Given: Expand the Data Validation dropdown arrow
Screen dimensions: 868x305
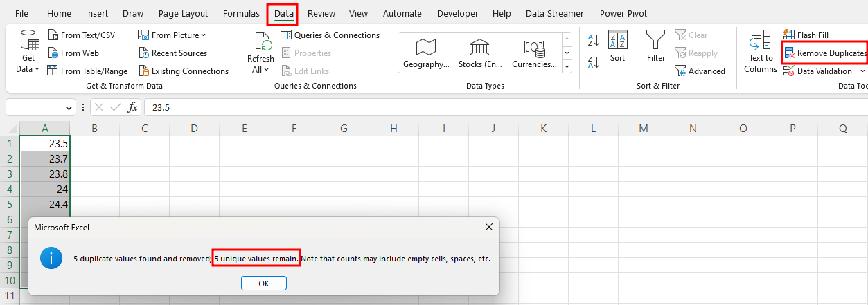Looking at the screenshot, I should [862, 71].
